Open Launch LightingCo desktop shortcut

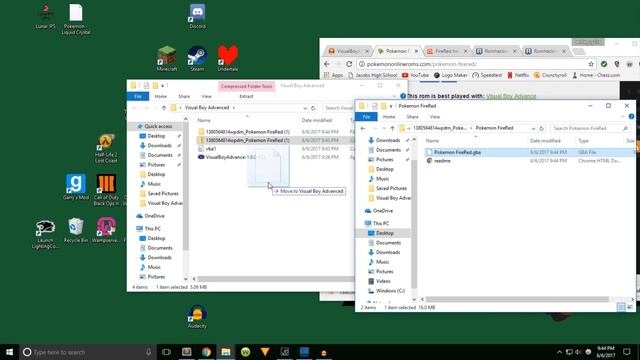coord(45,234)
